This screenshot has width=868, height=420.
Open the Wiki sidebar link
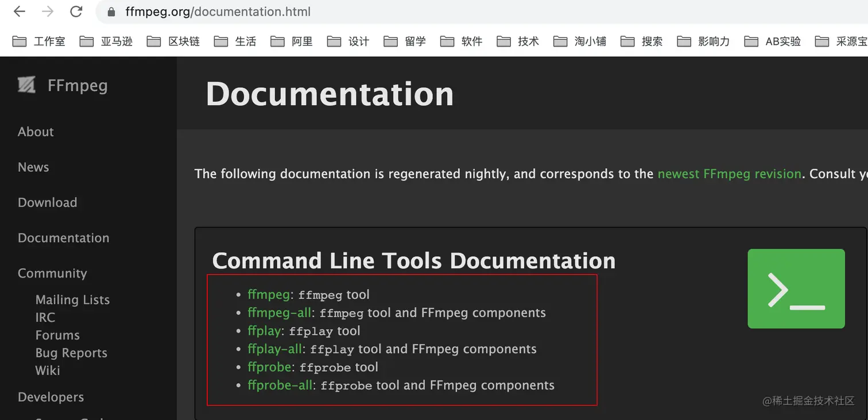pyautogui.click(x=48, y=371)
